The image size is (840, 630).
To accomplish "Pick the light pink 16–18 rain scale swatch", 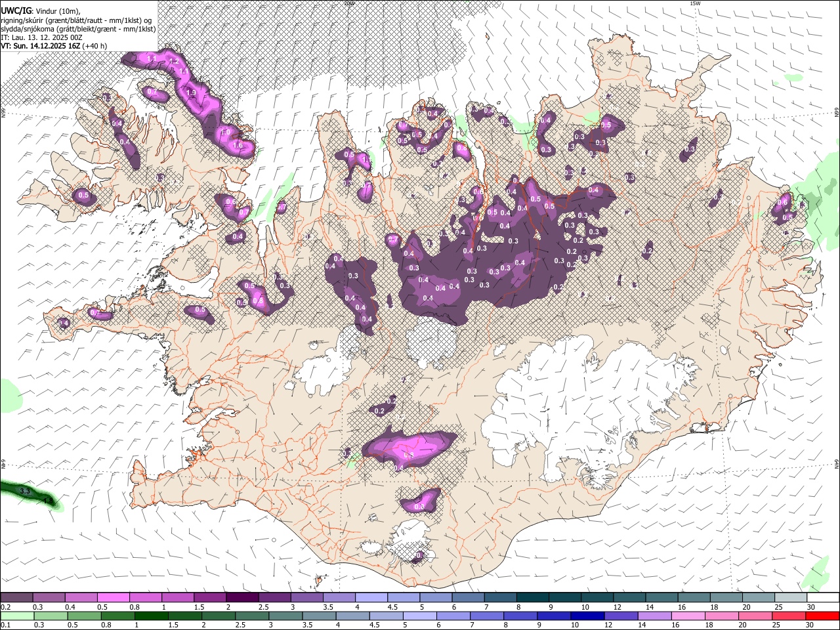I will pos(688,616).
